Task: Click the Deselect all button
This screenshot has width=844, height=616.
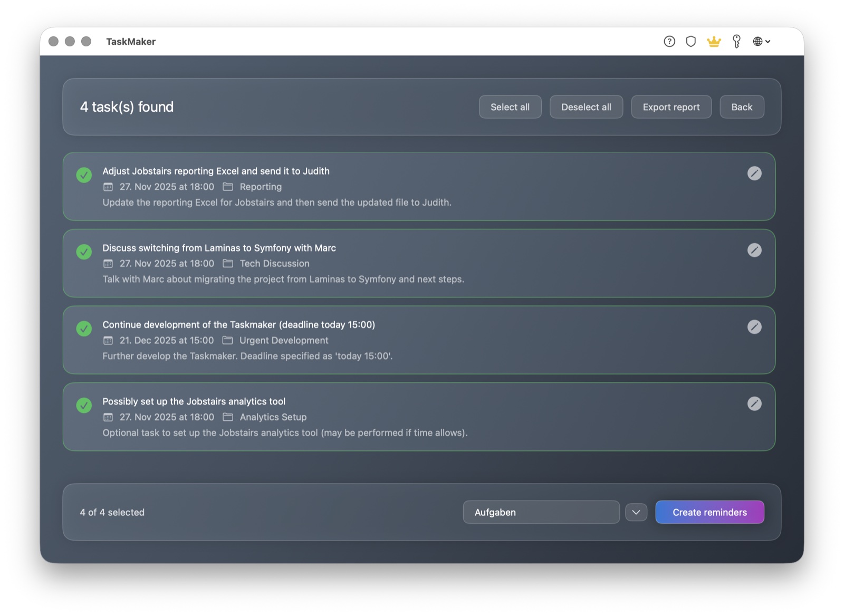Action: (x=586, y=107)
